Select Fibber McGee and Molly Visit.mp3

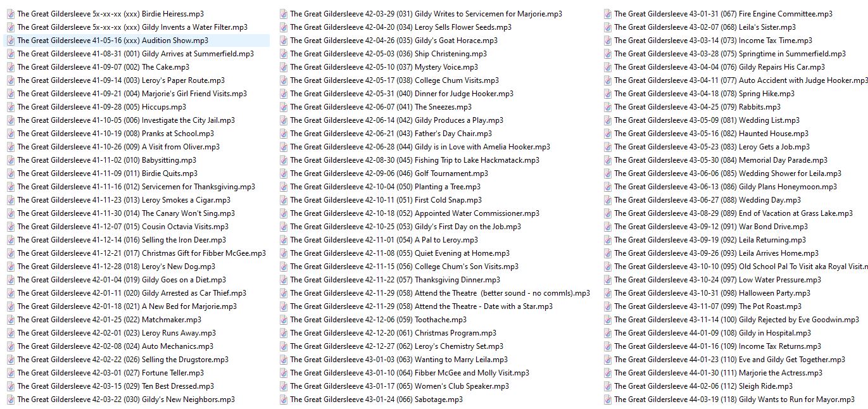409,373
